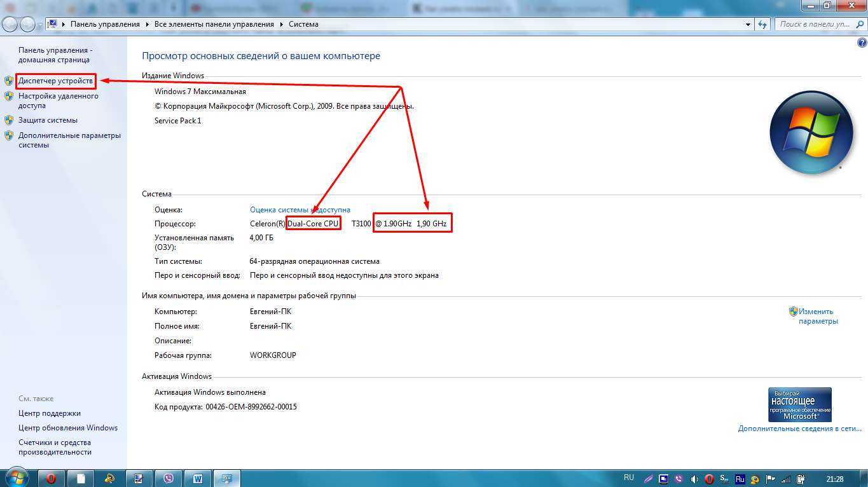The image size is (868, 487).
Task: Open the volume speaker tray icon
Action: [694, 479]
